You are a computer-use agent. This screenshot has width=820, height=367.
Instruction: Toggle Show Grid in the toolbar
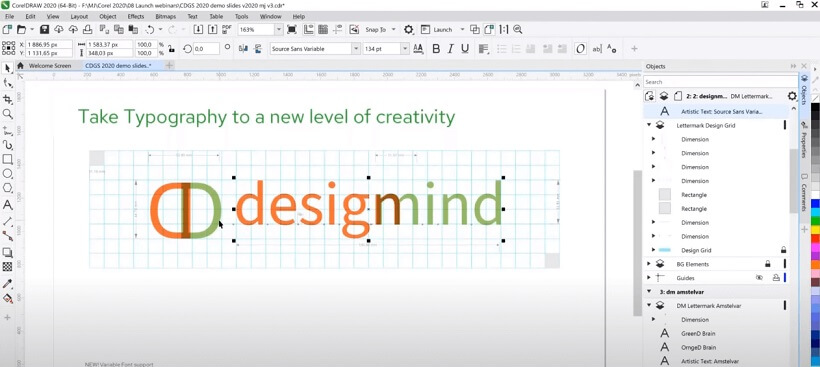pyautogui.click(x=323, y=29)
